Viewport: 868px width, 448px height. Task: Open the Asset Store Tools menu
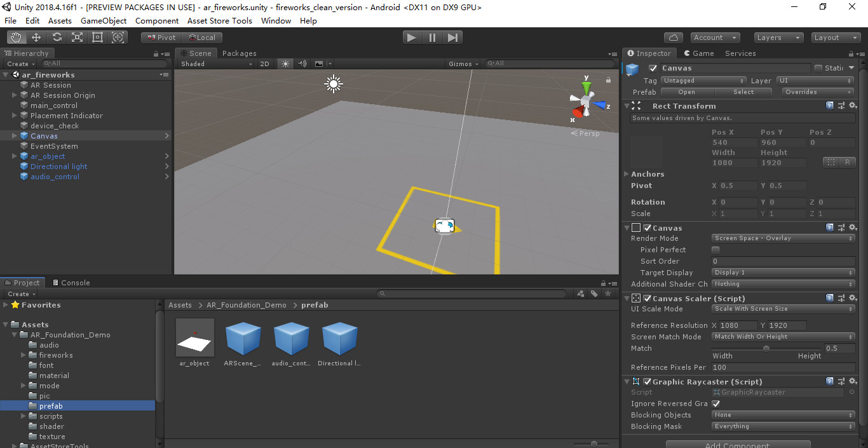pos(219,20)
